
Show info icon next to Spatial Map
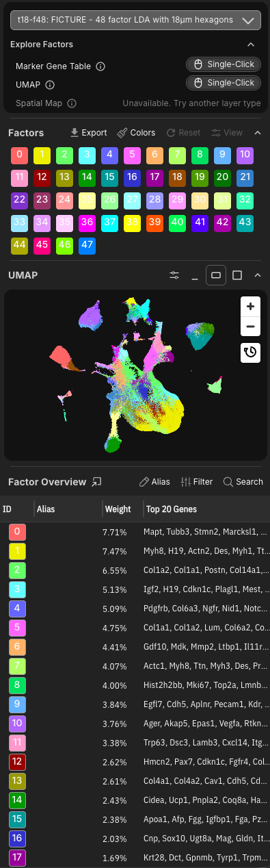(x=72, y=103)
